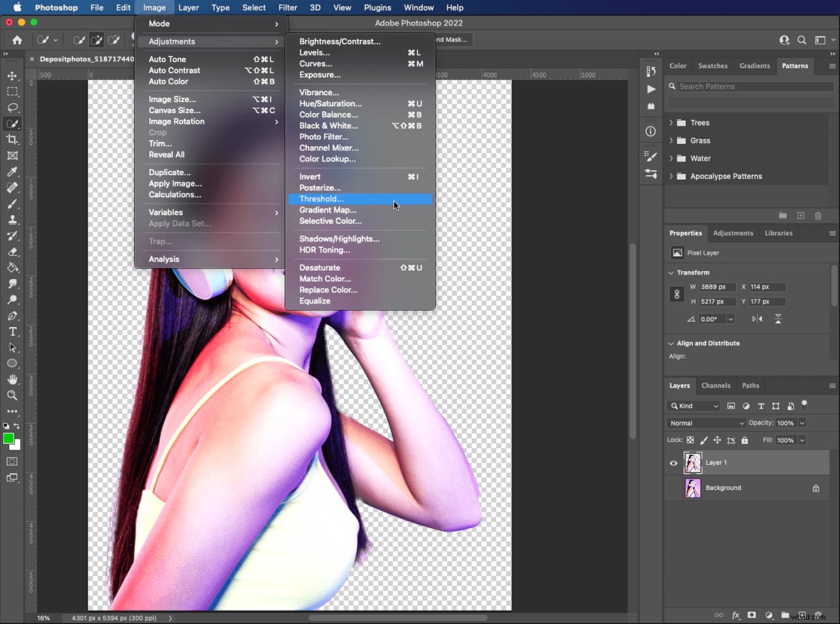Open the Normal blend mode dropdown

coord(705,423)
